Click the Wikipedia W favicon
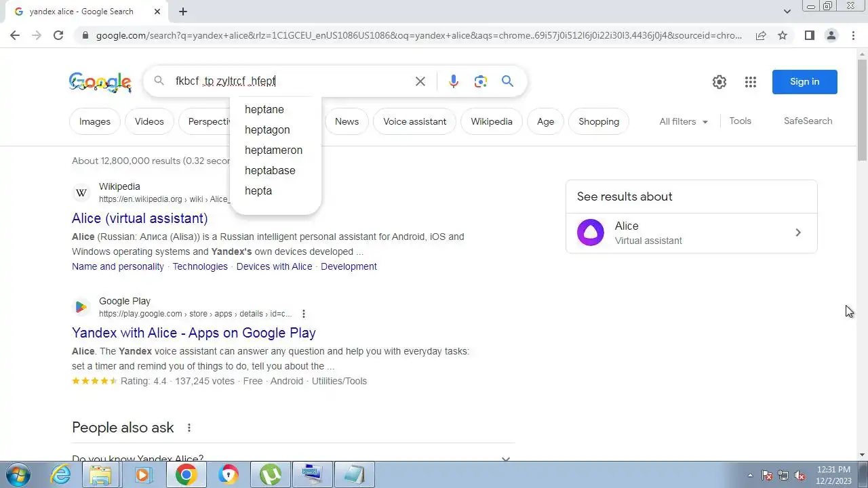Screen dimensions: 868x488 pos(81,192)
